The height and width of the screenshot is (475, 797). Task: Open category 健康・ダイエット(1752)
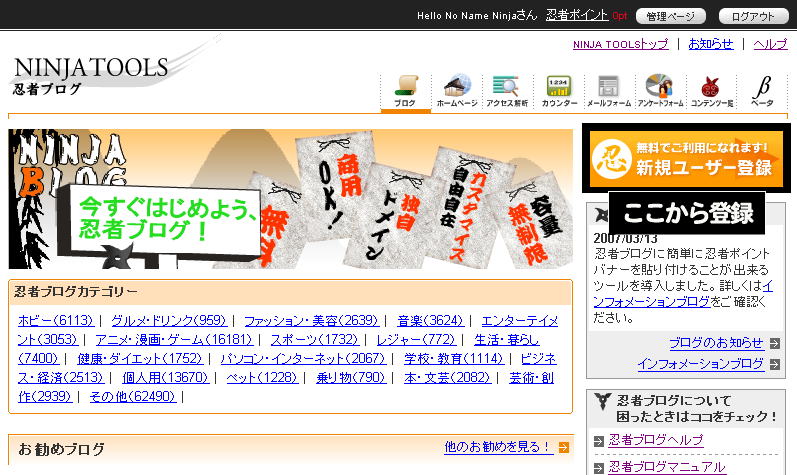click(140, 359)
